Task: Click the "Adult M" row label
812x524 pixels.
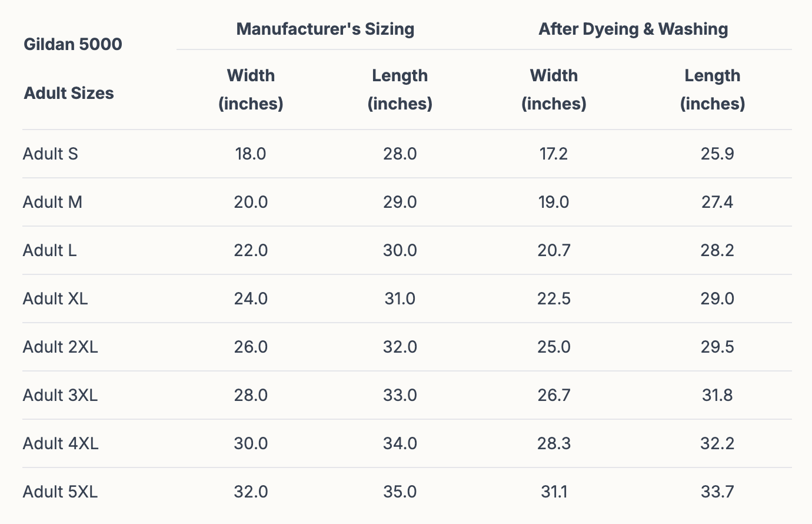Action: click(x=53, y=203)
